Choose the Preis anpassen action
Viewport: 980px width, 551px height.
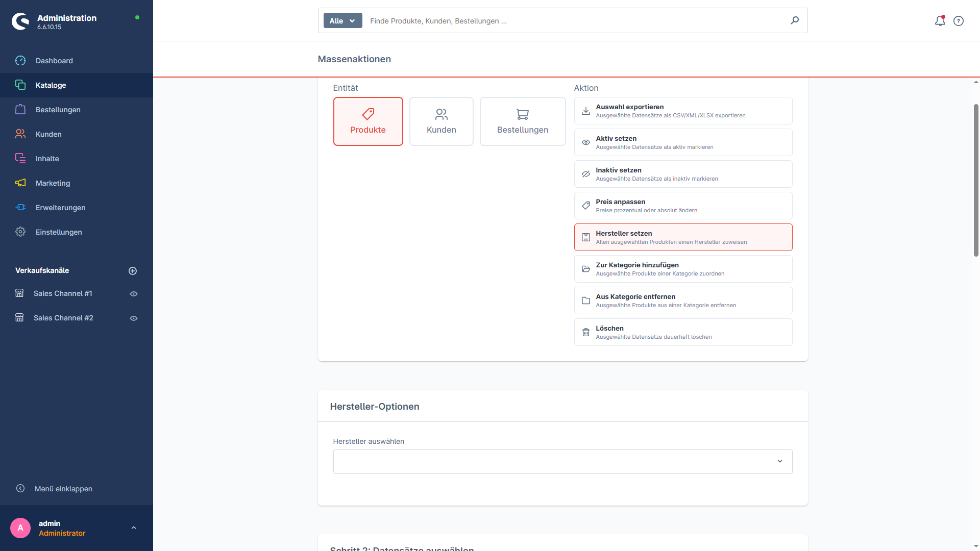[683, 206]
